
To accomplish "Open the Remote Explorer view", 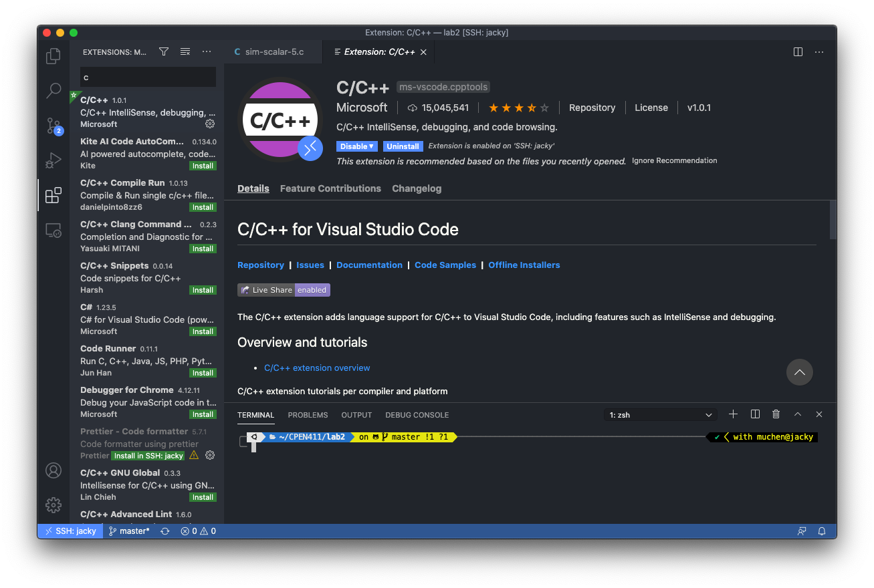I will [53, 229].
